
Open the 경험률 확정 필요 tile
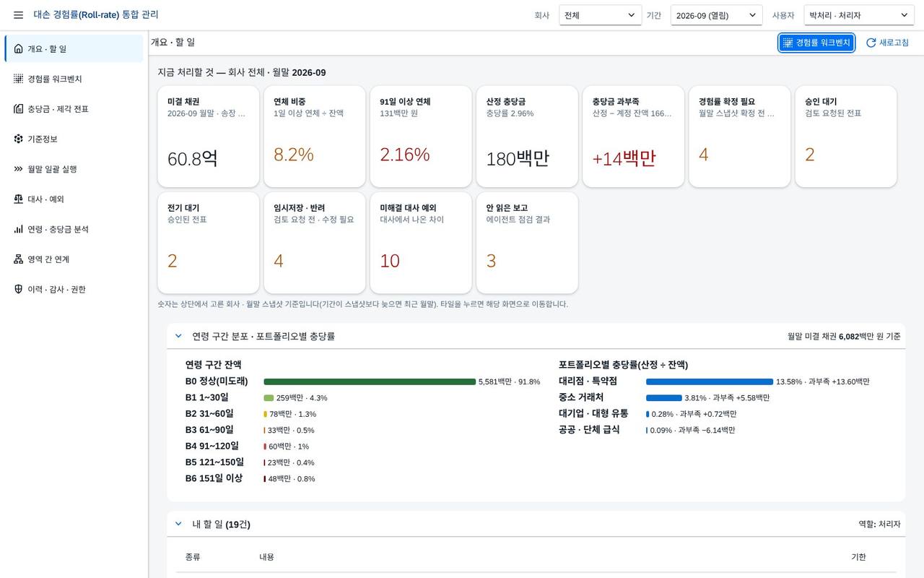click(739, 137)
